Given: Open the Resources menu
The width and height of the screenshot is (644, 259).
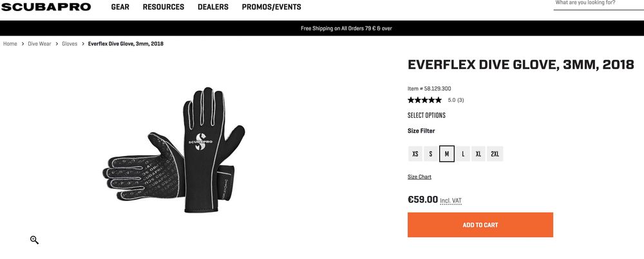Looking at the screenshot, I should (164, 7).
